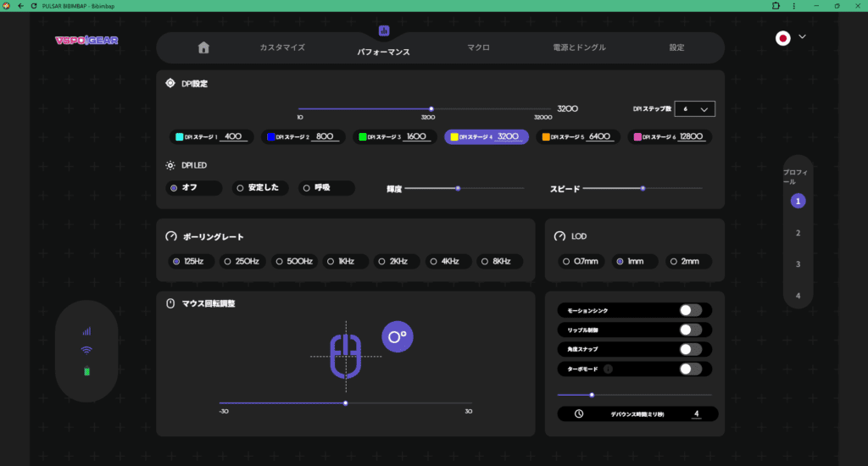Switch to profile 3
The width and height of the screenshot is (868, 466).
click(x=798, y=264)
